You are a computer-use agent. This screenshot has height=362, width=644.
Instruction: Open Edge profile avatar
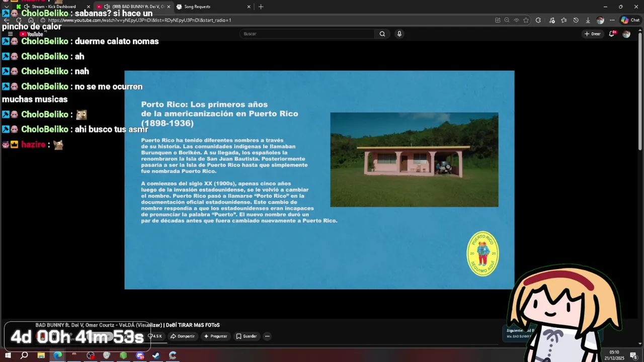[600, 20]
